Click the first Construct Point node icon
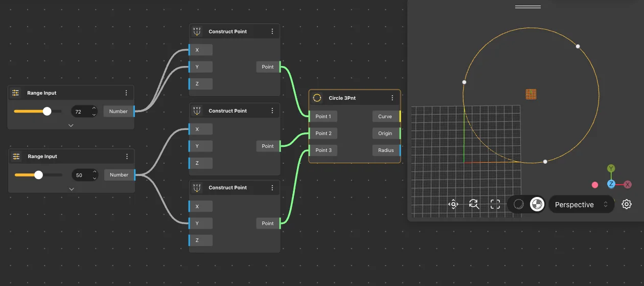Image resolution: width=644 pixels, height=286 pixels. (x=197, y=31)
